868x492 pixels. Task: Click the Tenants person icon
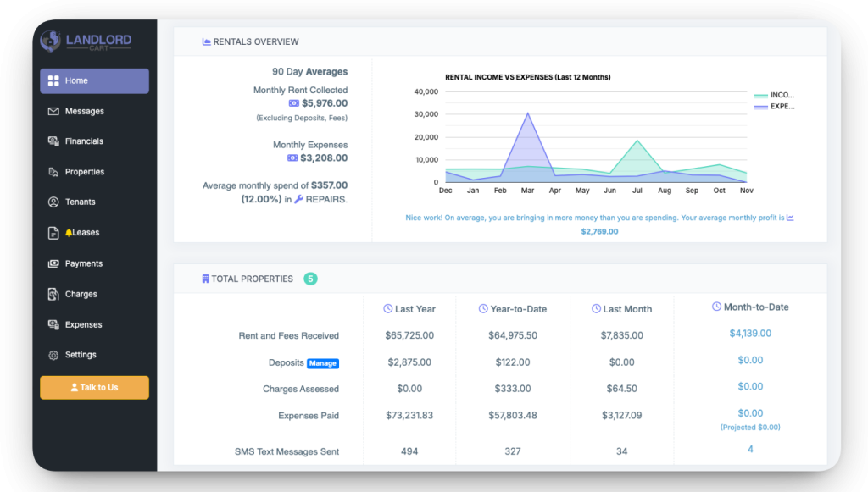click(53, 202)
